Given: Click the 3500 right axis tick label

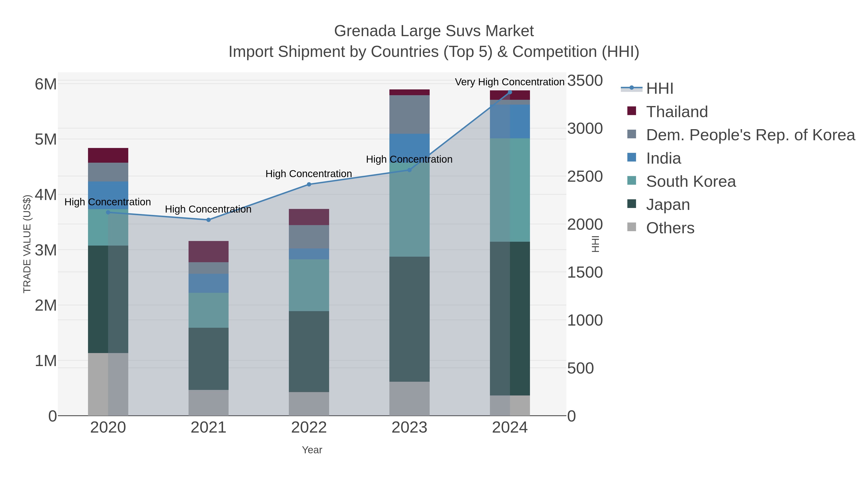Looking at the screenshot, I should [x=585, y=81].
